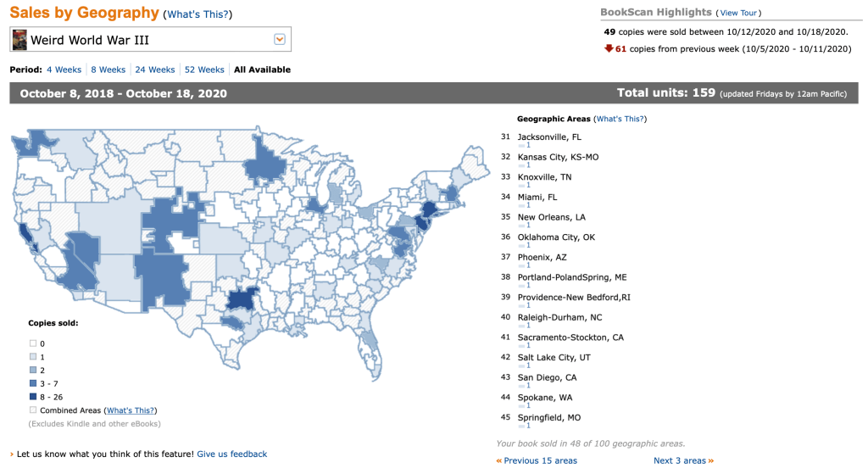Click the Weird World War III cover thumbnail
Screen dimensions: 868x474
point(19,40)
